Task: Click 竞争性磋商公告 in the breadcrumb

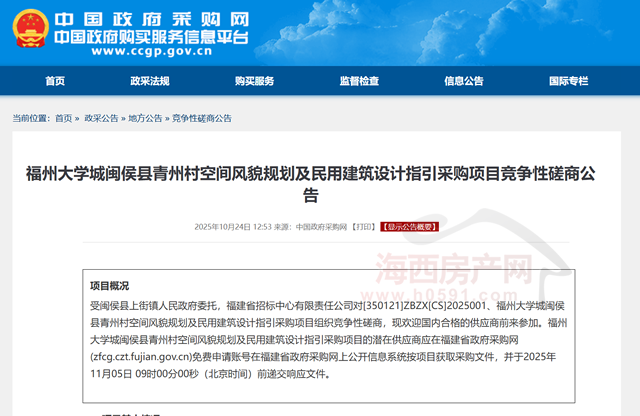Action: (x=202, y=118)
